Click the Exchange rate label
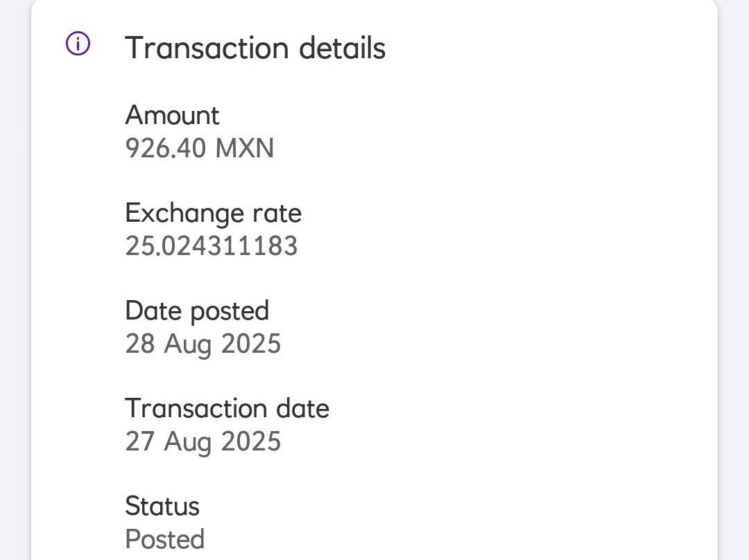The height and width of the screenshot is (560, 749). (x=213, y=213)
